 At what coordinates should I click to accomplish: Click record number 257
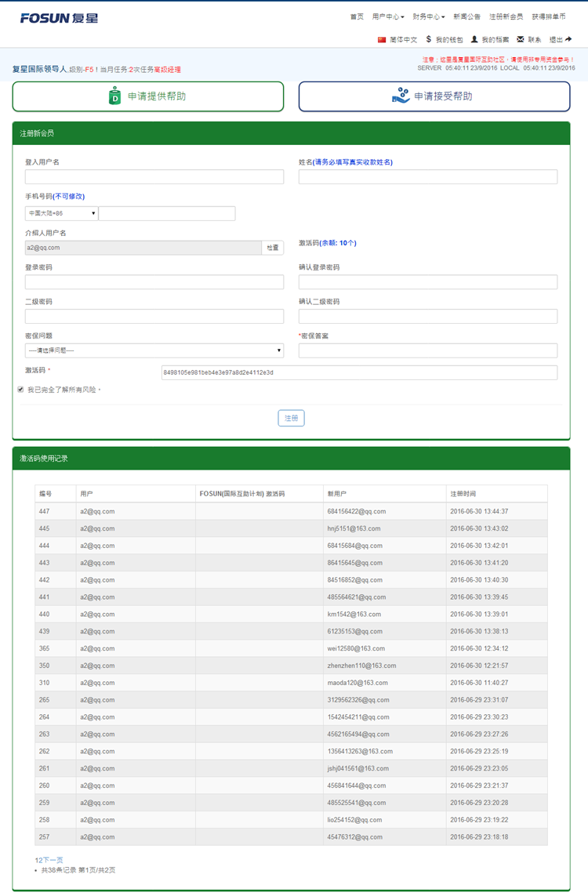coord(44,837)
